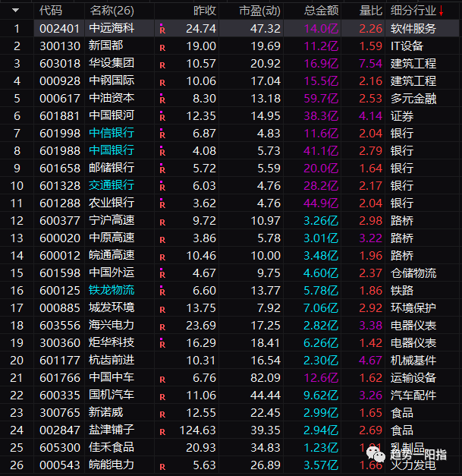
Task: Click total amount 44.9亿 for 农业银行
Action: coord(321,203)
